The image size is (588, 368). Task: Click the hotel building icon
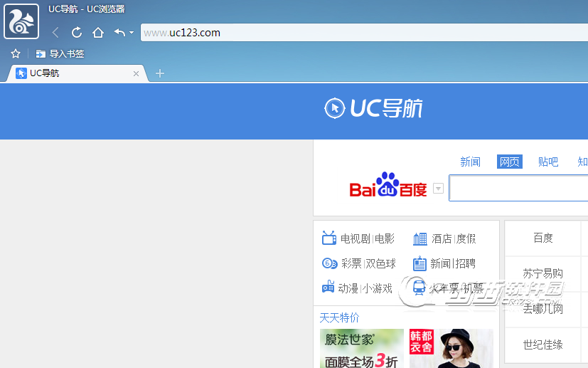click(x=420, y=238)
